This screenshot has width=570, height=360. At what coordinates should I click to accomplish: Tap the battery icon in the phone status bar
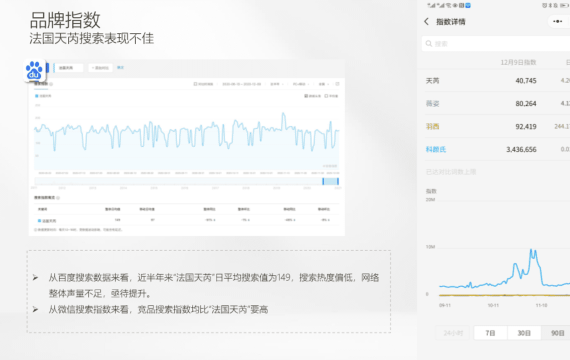click(x=566, y=5)
